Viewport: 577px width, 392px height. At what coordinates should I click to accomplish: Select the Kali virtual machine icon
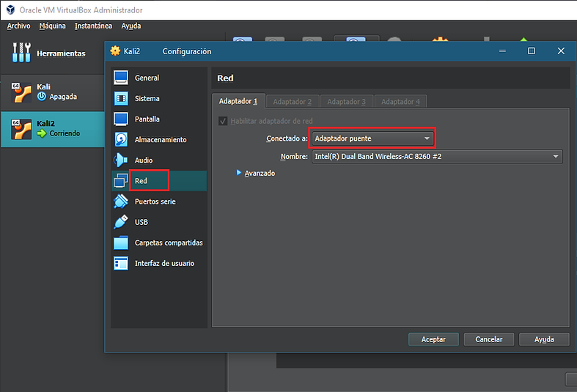(21, 92)
